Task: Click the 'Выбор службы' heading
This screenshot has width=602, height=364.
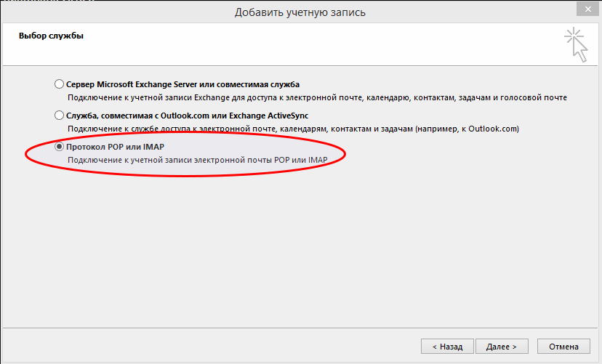Action: click(x=46, y=36)
